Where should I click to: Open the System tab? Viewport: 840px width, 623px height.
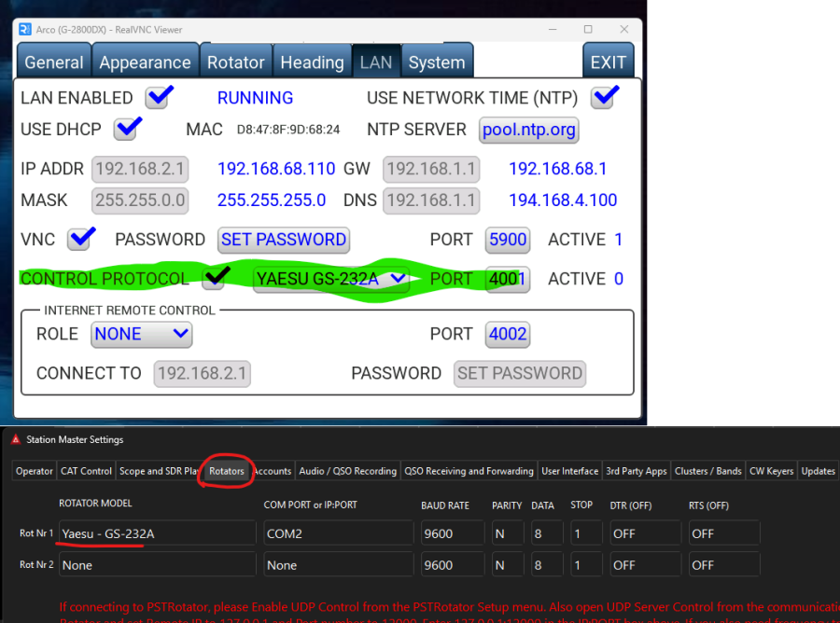437,62
